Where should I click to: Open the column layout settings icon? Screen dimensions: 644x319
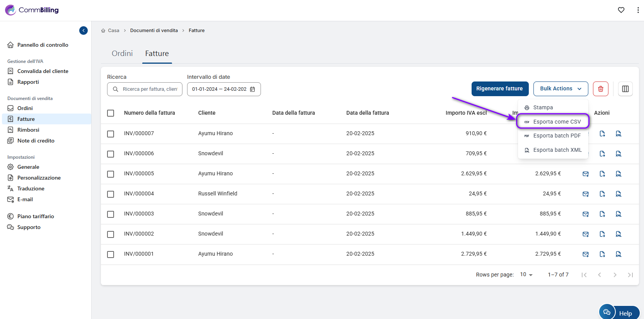click(625, 89)
